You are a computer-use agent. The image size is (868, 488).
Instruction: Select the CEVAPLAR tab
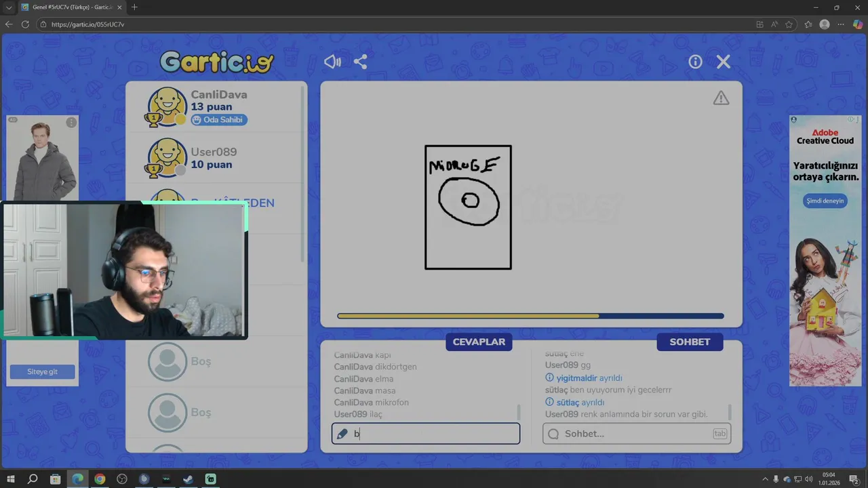click(479, 342)
